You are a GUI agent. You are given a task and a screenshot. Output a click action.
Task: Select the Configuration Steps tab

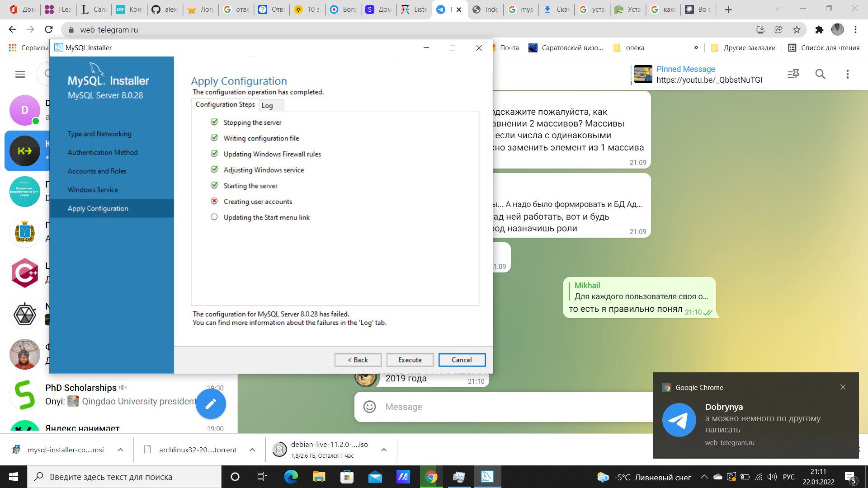pyautogui.click(x=225, y=104)
